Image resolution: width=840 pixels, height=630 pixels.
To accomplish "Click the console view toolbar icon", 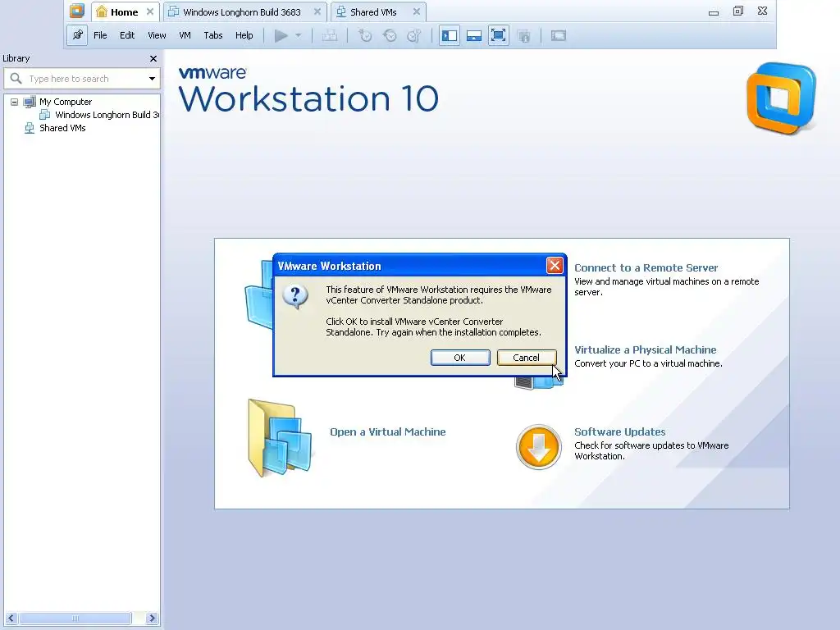I will point(558,36).
